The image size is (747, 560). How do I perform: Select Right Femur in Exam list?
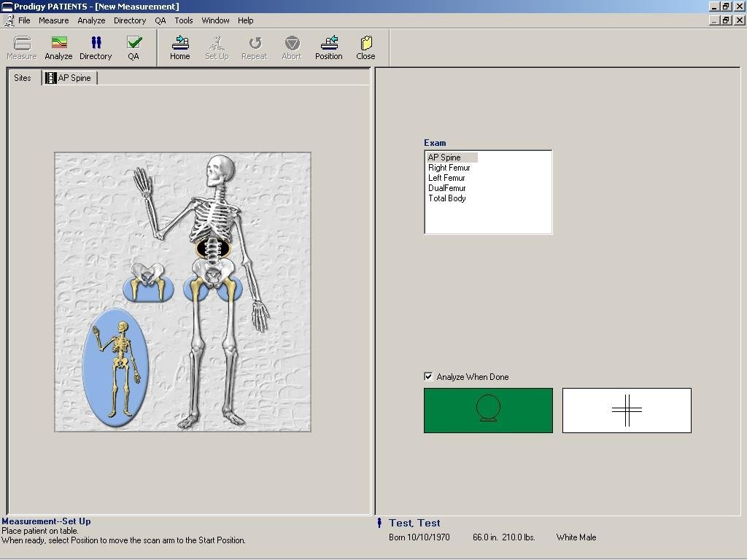click(x=449, y=168)
